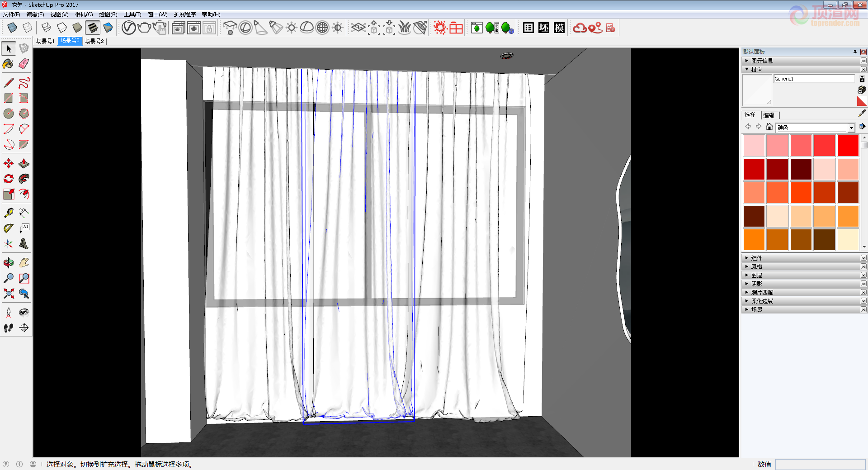Select the Look Around eye tool
The width and height of the screenshot is (868, 470).
coord(24,313)
